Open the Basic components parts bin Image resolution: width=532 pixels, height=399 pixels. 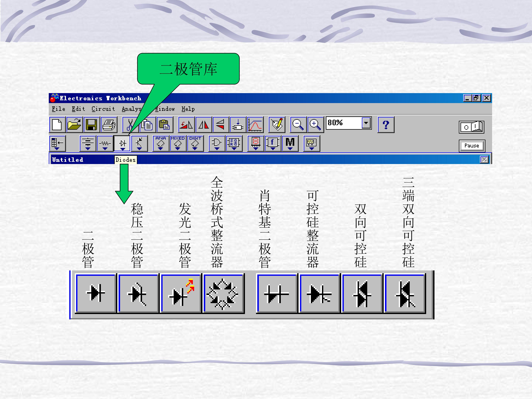(x=105, y=143)
